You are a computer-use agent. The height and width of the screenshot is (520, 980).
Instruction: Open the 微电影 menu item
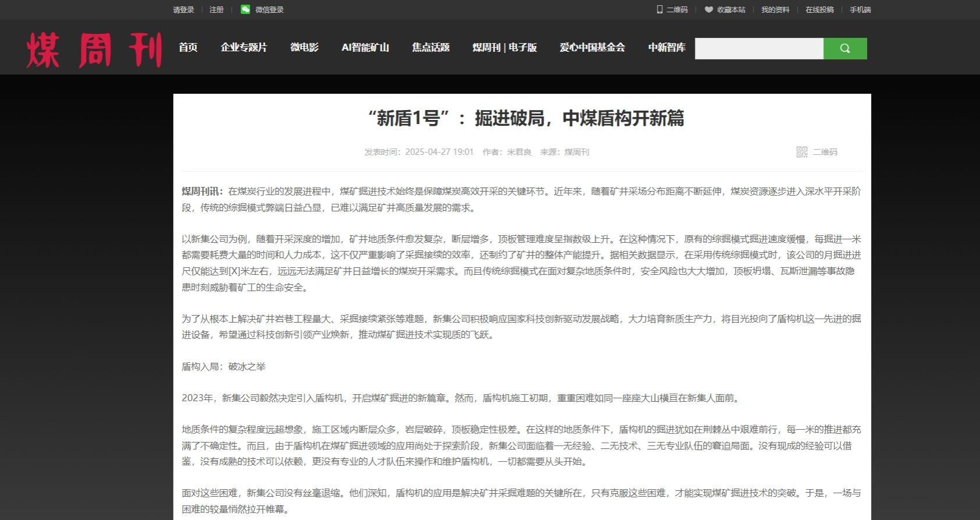tap(304, 47)
